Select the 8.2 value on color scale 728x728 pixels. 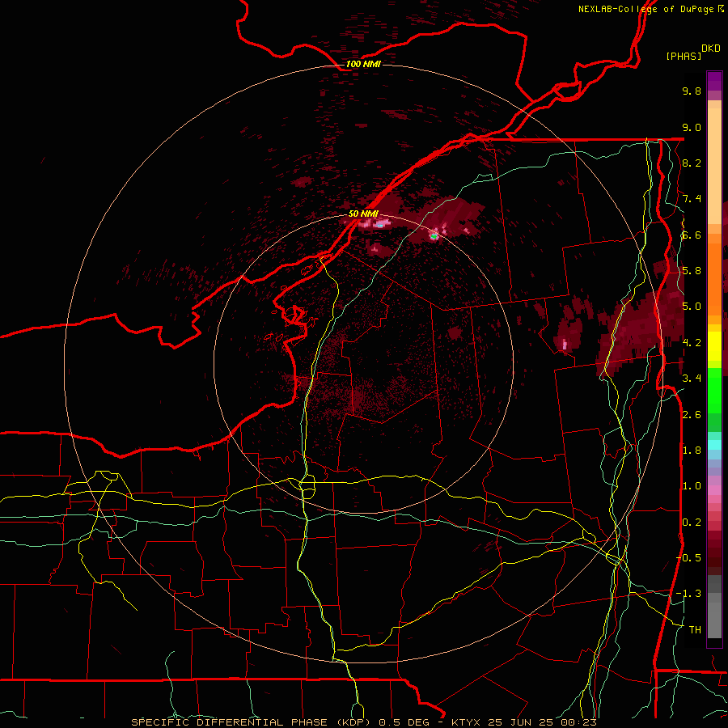[692, 163]
